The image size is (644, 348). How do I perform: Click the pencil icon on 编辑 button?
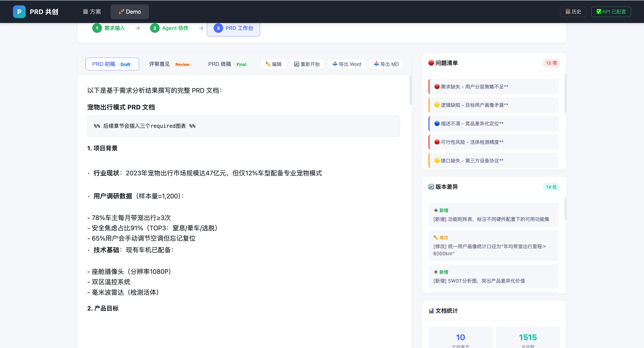[x=268, y=64]
